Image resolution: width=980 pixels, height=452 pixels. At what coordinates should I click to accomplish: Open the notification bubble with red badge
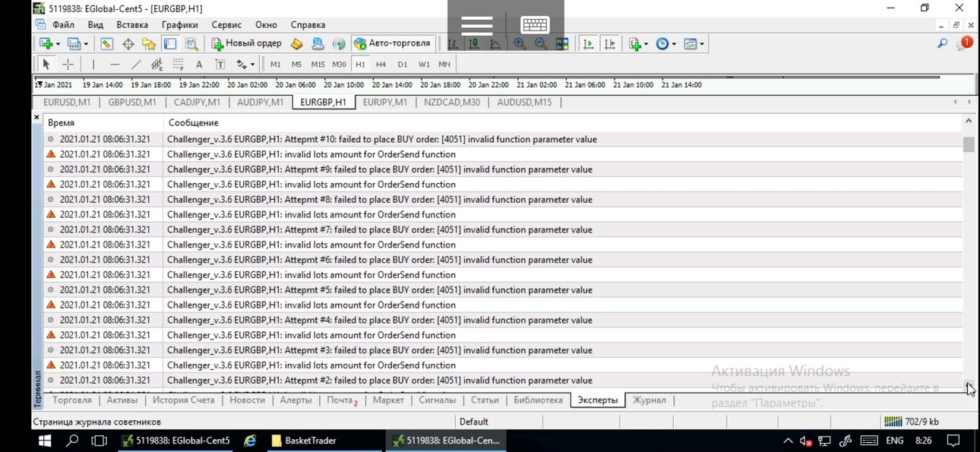click(966, 43)
